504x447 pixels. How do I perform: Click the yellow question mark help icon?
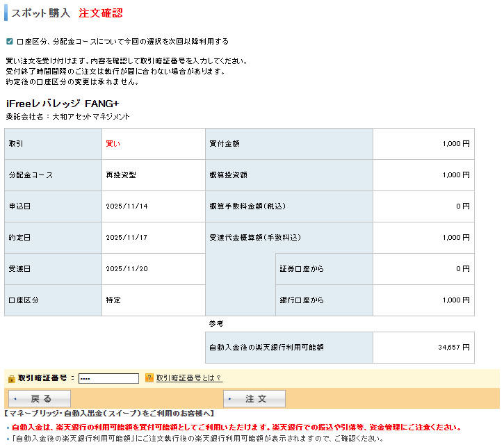point(149,378)
